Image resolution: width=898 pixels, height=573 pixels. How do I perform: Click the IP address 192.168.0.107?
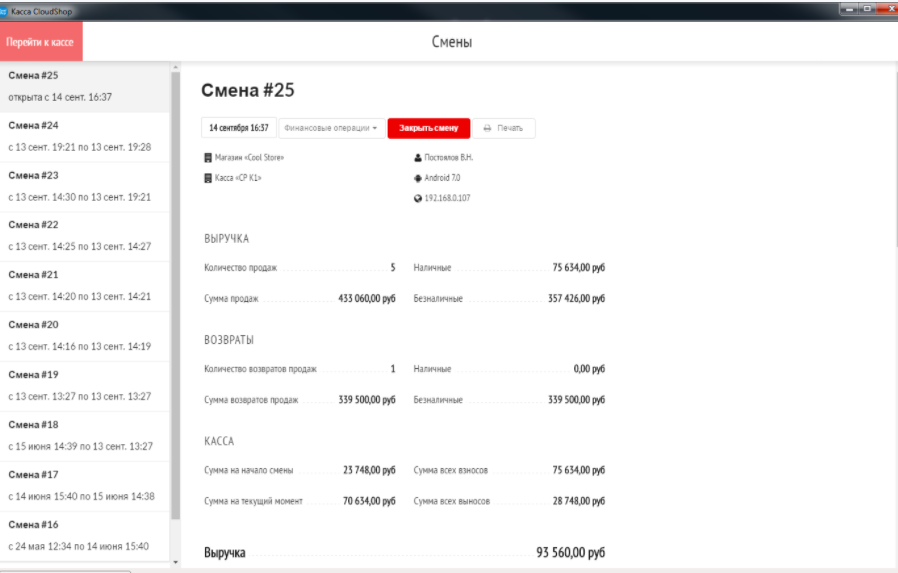tap(447, 198)
